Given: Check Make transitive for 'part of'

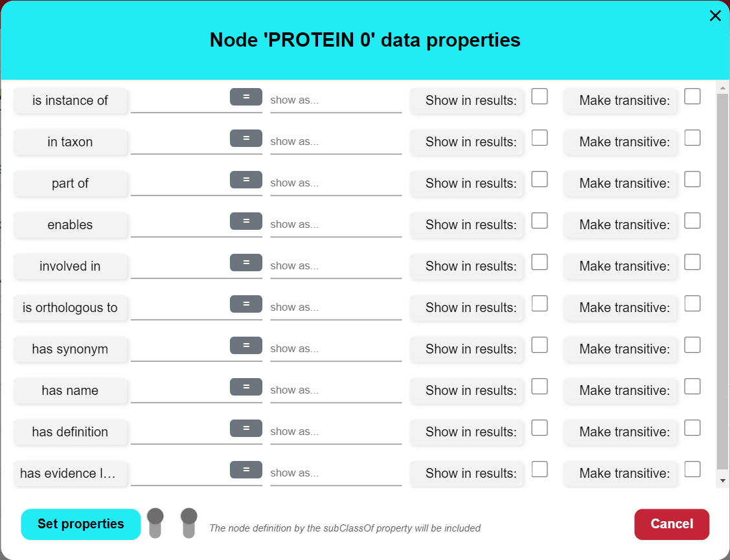Looking at the screenshot, I should pos(692,179).
